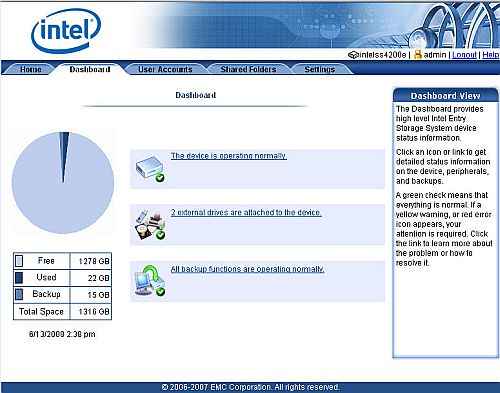Screen dimensions: 500x393
Task: Go to the Settings tab
Action: tap(320, 69)
